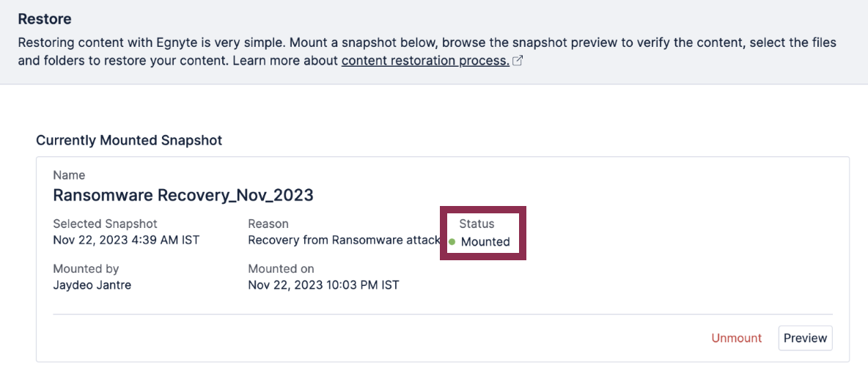This screenshot has width=868, height=368.
Task: Click the Restore description paragraph text
Action: tap(427, 52)
